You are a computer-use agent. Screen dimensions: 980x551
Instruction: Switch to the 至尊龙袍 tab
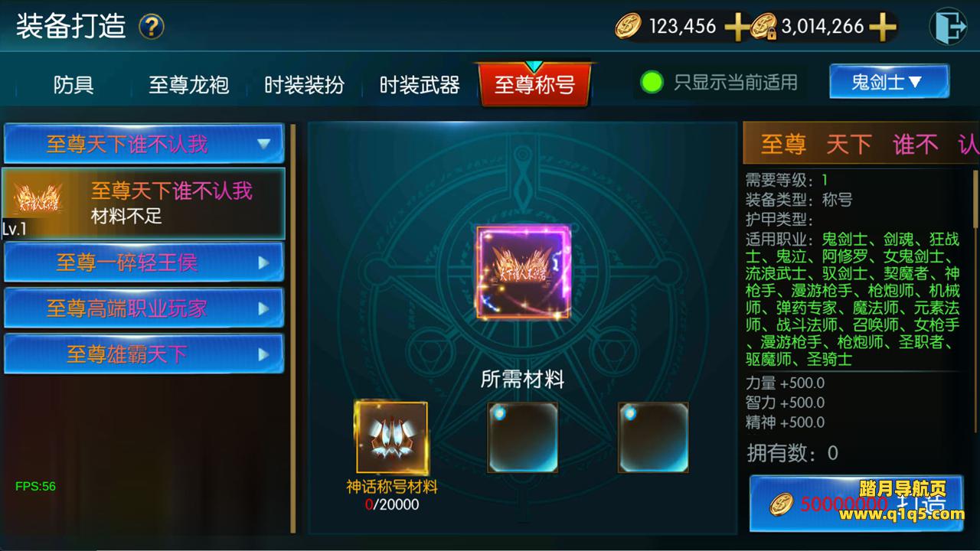point(188,84)
